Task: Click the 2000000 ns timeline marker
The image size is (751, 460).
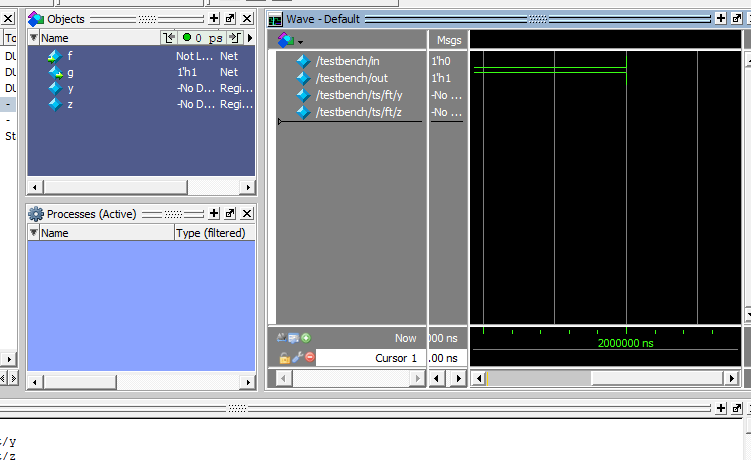Action: [625, 343]
